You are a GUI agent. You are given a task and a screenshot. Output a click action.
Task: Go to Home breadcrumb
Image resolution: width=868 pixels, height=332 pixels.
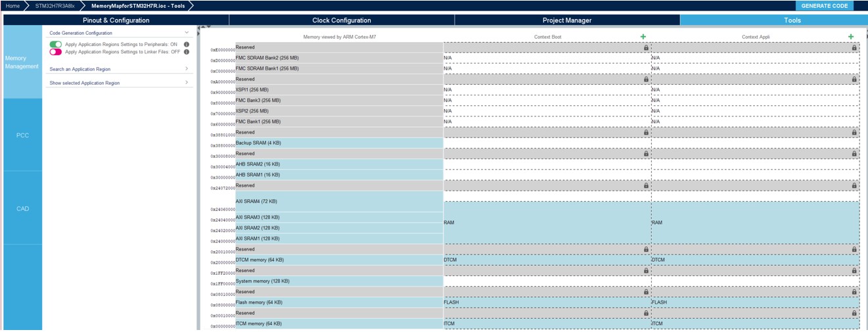pyautogui.click(x=12, y=6)
